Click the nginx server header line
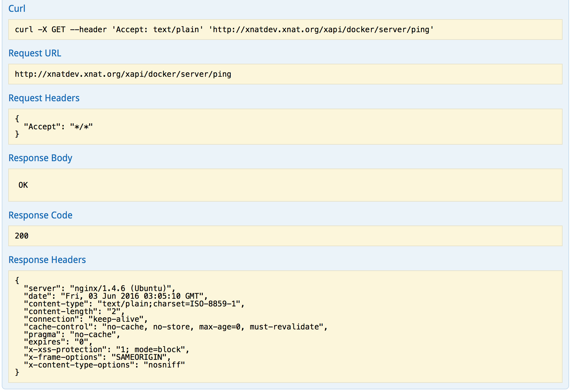 100,288
